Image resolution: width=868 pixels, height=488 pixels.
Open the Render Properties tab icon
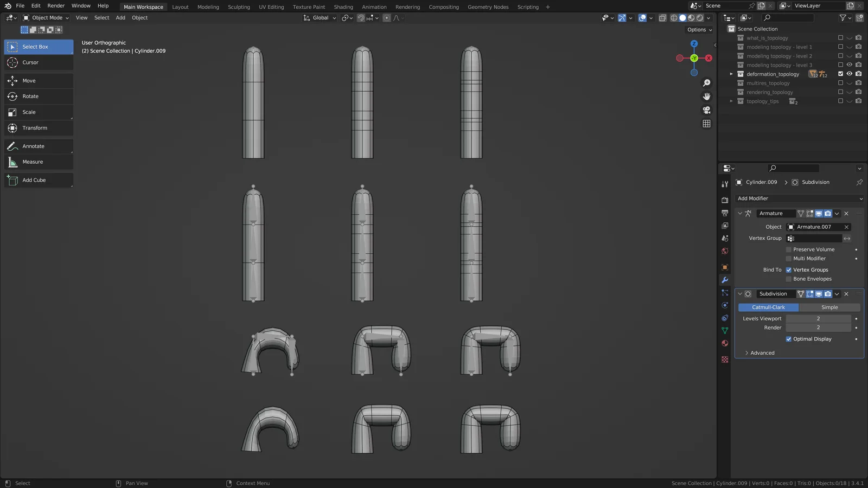click(725, 199)
